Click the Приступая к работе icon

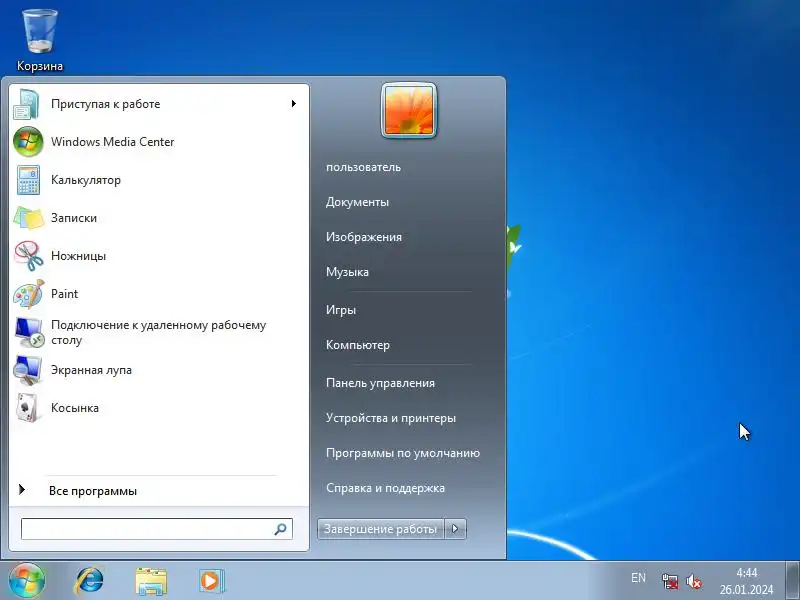point(28,104)
